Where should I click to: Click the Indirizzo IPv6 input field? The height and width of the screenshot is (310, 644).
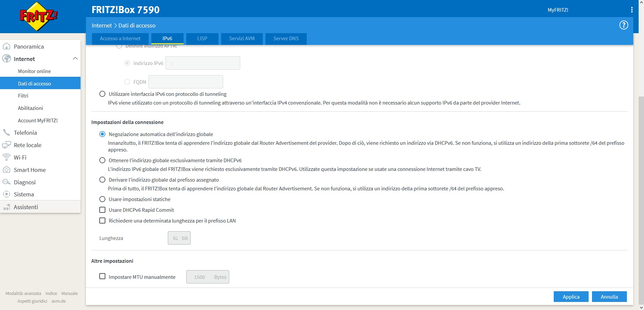coord(203,63)
